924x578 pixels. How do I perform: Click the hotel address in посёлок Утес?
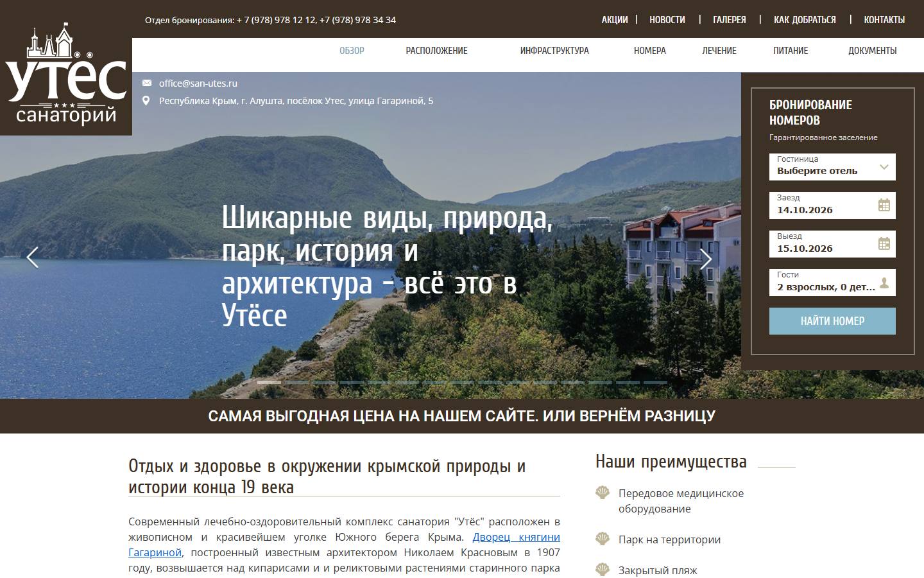pos(296,101)
